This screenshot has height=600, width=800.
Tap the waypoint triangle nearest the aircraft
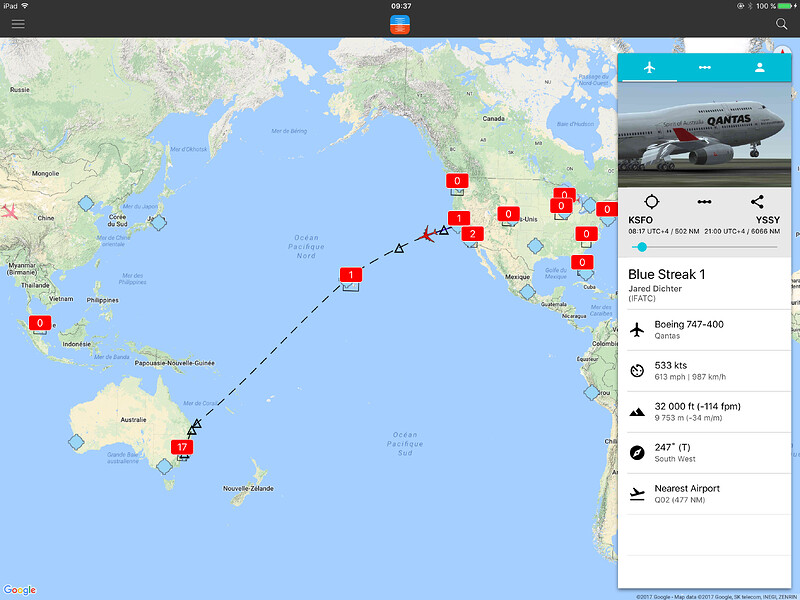(x=444, y=230)
